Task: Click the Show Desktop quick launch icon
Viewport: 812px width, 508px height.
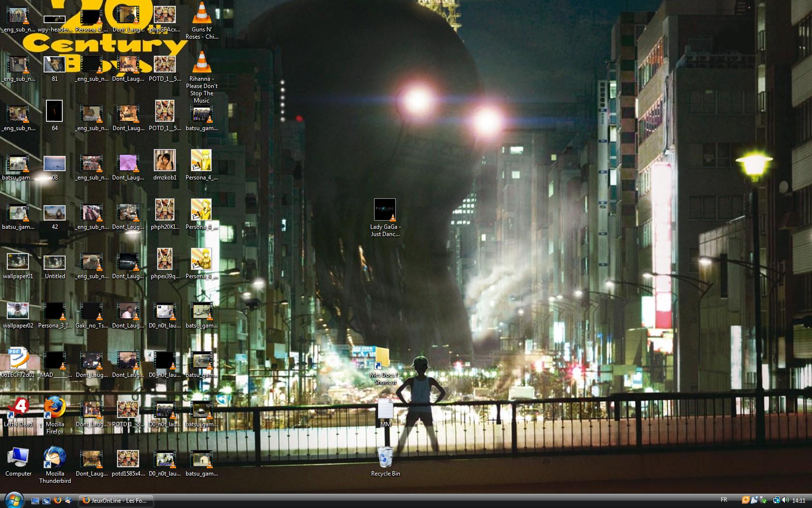Action: 35,501
